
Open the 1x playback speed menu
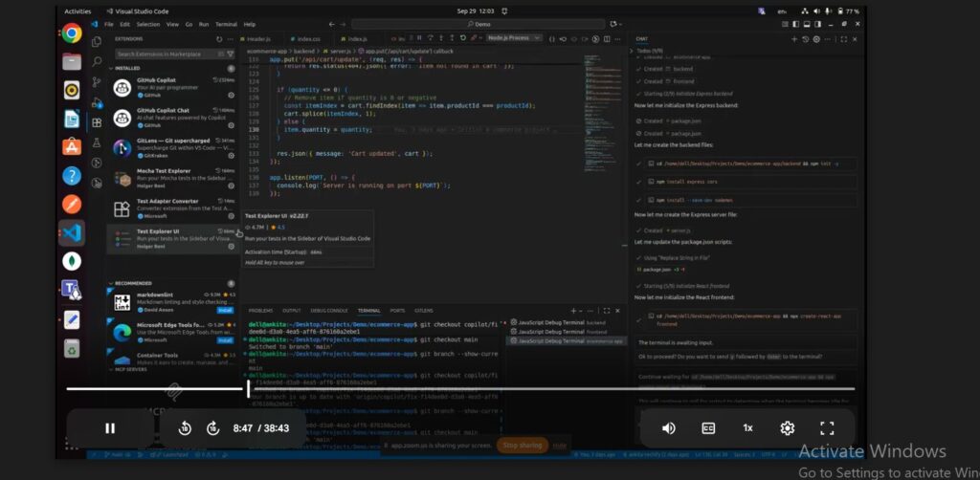[x=747, y=428]
